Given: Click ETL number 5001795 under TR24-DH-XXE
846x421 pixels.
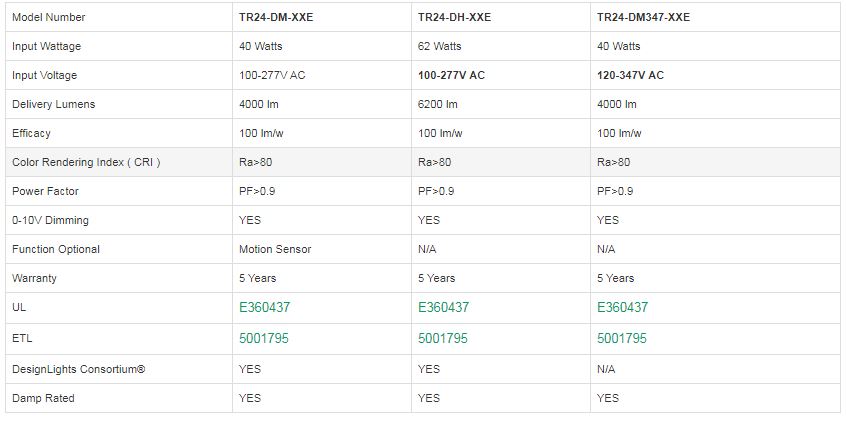Looking at the screenshot, I should (443, 339).
